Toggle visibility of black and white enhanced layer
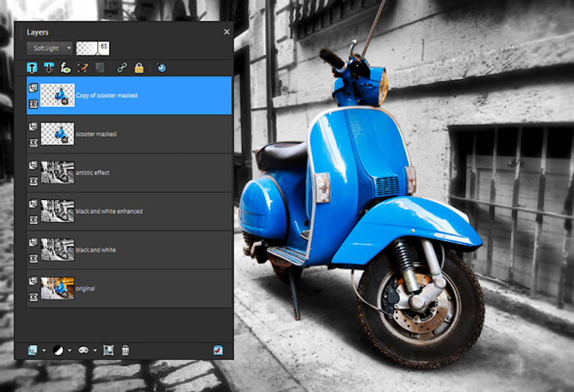 click(x=33, y=220)
